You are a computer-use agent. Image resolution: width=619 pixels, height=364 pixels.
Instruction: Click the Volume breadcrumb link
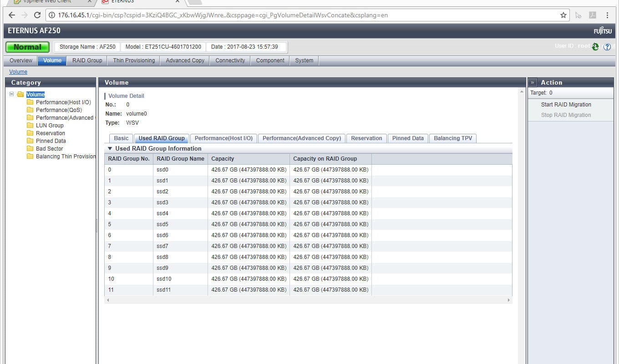point(18,72)
